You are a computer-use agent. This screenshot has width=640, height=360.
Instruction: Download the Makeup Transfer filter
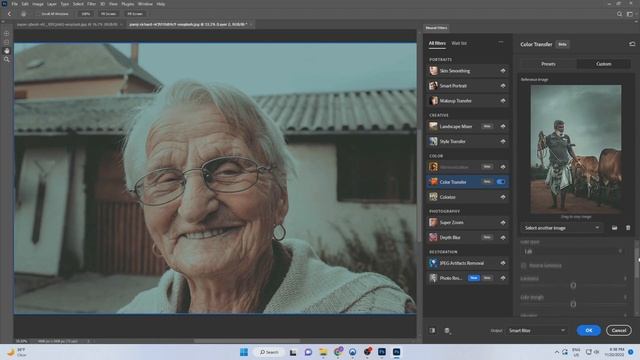(503, 100)
